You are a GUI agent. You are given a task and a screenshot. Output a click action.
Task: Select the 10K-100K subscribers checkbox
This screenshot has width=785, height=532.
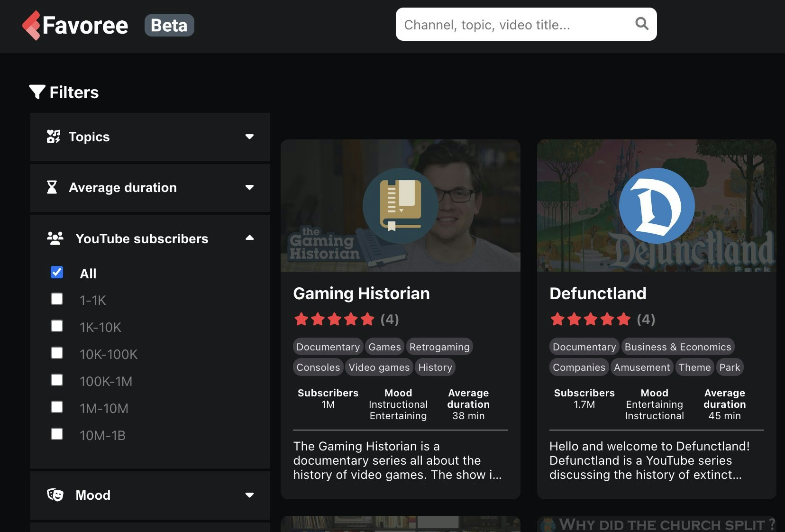[57, 353]
